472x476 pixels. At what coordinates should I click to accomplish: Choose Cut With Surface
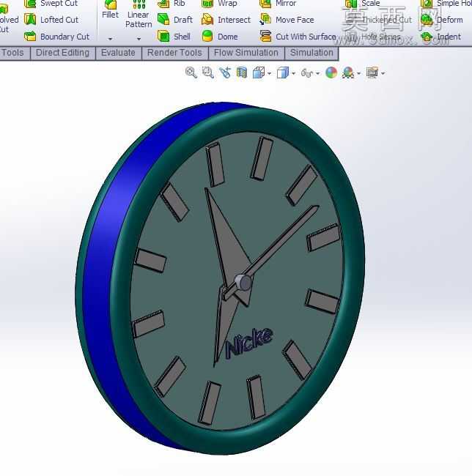pyautogui.click(x=298, y=37)
